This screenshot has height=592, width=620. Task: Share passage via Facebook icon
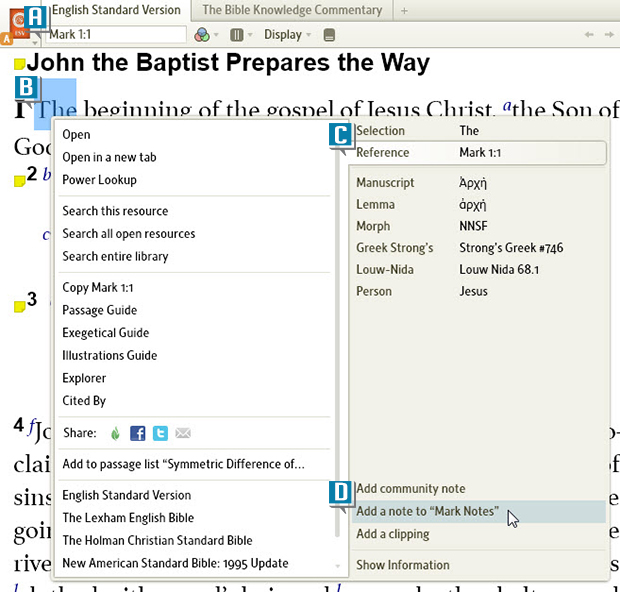pos(138,433)
